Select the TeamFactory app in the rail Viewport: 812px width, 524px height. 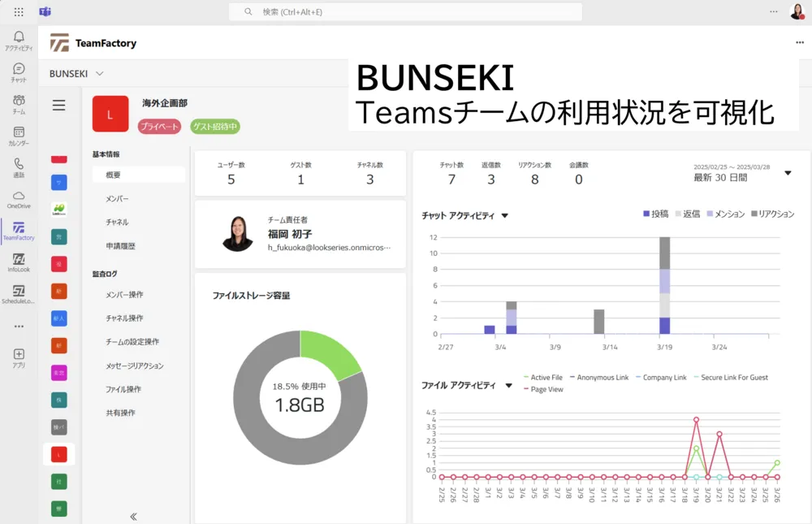pyautogui.click(x=19, y=231)
